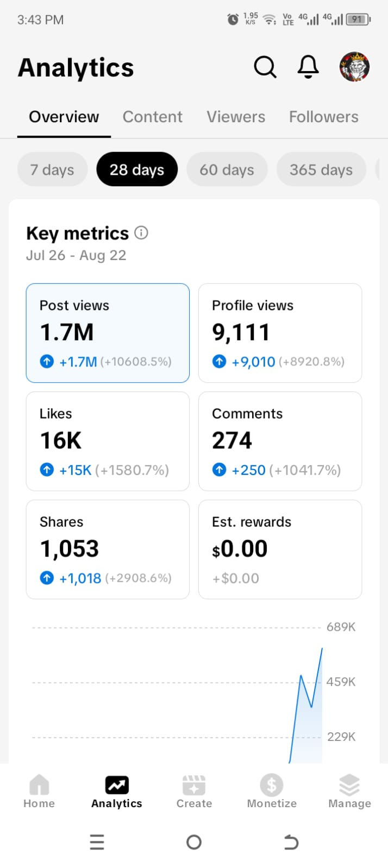The height and width of the screenshot is (868, 388).
Task: Enable the 365 days time range
Action: pos(321,169)
